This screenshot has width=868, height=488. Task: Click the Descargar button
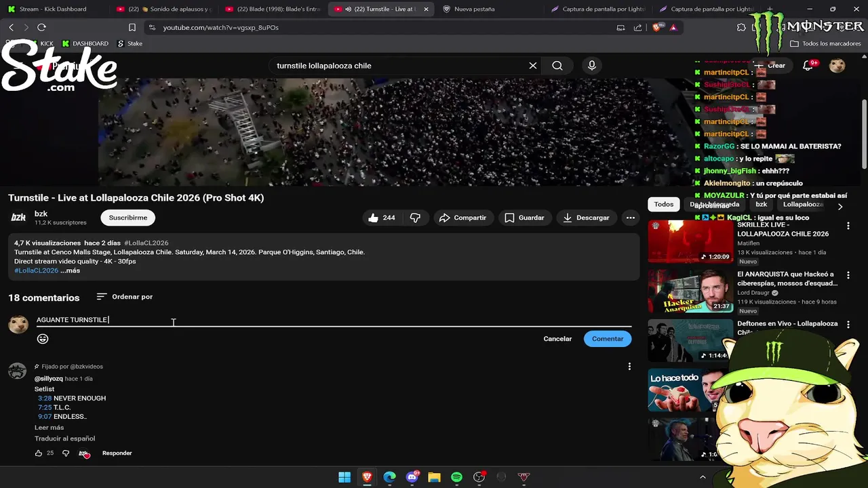[x=586, y=218]
